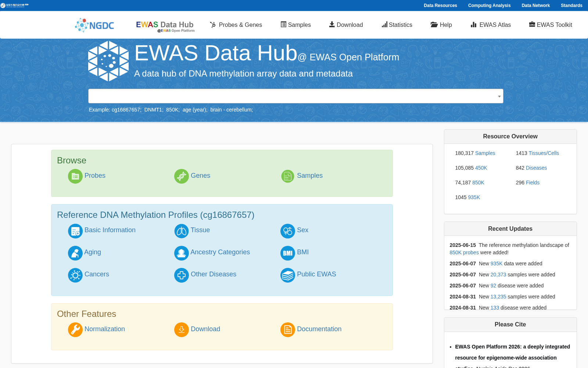Select the Tissue lungs icon
The image size is (588, 368).
(182, 231)
